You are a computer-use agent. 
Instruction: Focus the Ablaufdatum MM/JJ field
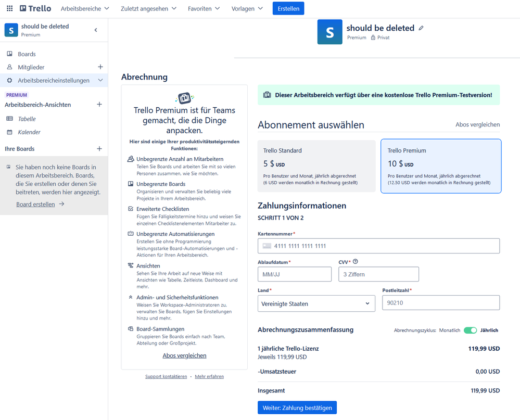coord(295,274)
